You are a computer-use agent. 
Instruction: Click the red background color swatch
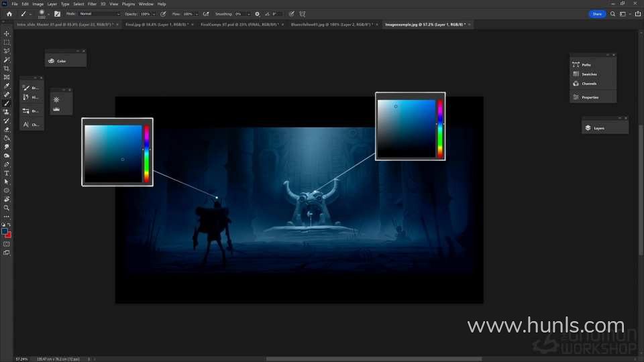click(9, 235)
